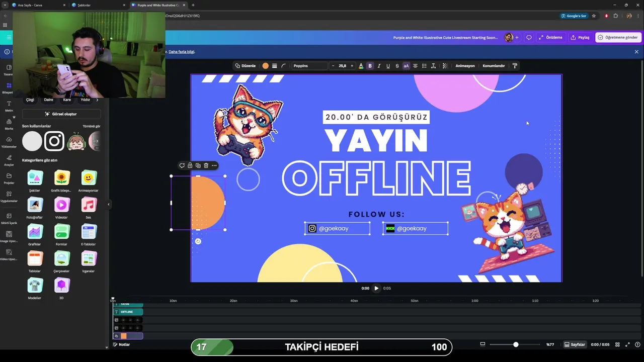This screenshot has width=644, height=362.
Task: Adjust the zoom slider handle
Action: (x=516, y=344)
